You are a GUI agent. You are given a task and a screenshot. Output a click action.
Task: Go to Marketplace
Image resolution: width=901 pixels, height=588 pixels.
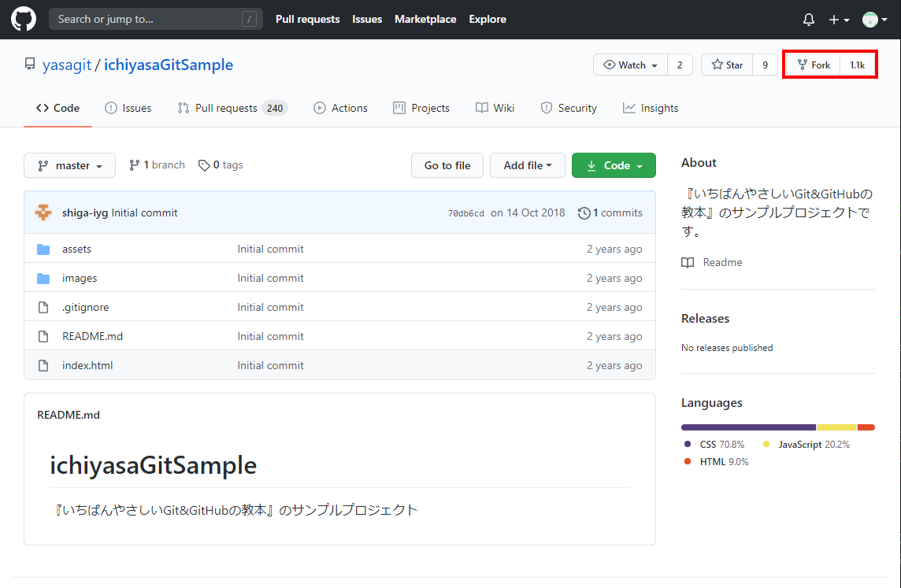(x=425, y=19)
